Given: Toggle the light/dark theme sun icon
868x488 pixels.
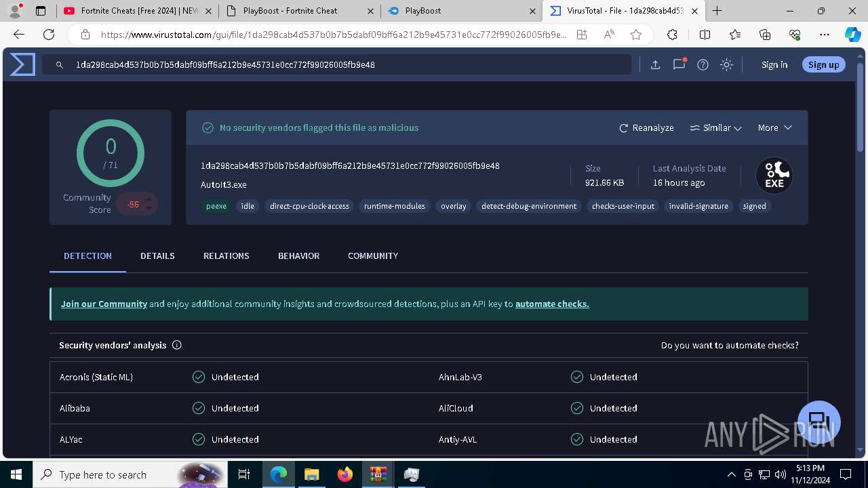Looking at the screenshot, I should [x=726, y=65].
